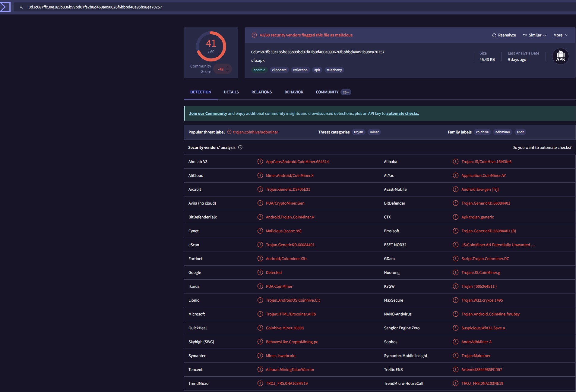Viewport: 576px width, 392px height.
Task: Select the miner threat category chip
Action: [374, 132]
